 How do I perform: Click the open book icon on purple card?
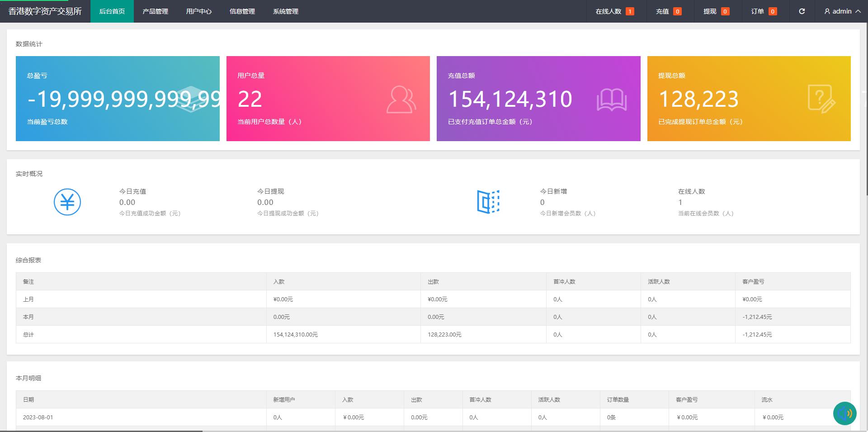[611, 100]
